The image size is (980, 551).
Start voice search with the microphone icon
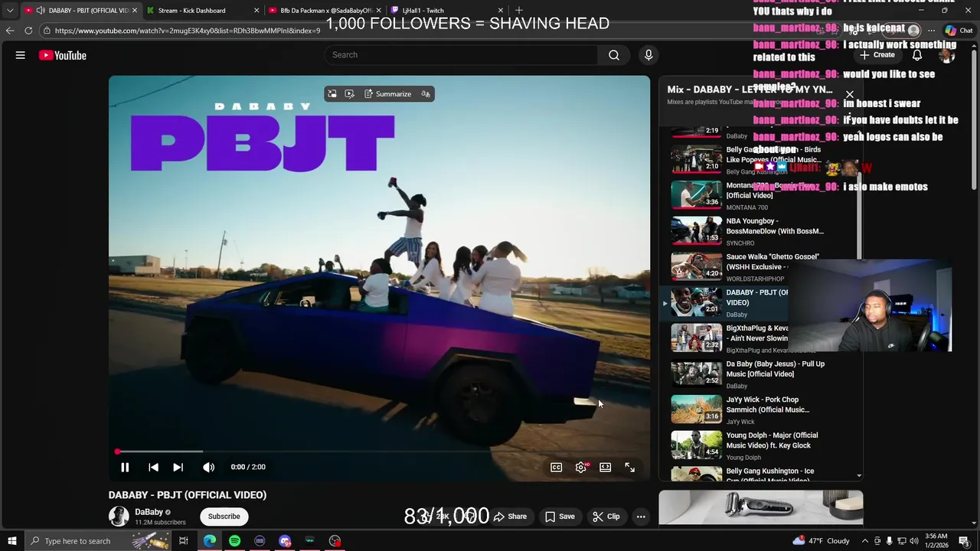648,55
